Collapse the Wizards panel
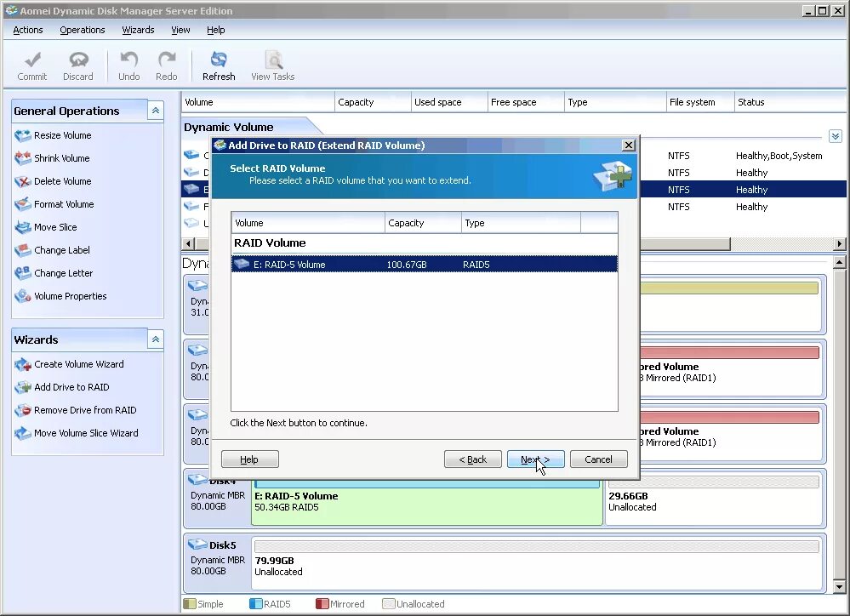This screenshot has width=850, height=616. point(156,339)
